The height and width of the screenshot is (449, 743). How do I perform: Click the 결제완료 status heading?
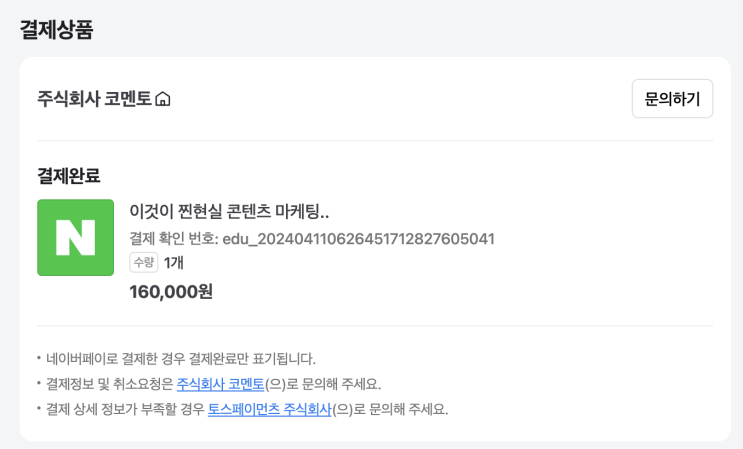69,176
